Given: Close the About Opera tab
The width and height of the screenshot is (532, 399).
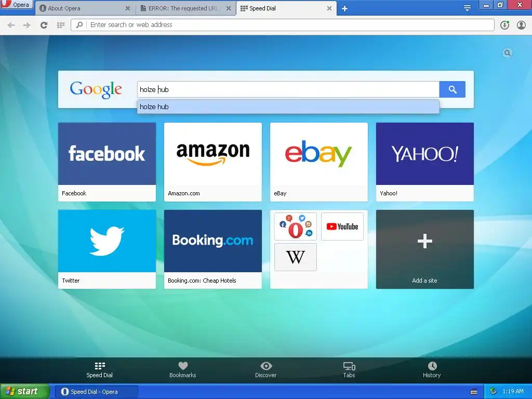Looking at the screenshot, I should 128,8.
